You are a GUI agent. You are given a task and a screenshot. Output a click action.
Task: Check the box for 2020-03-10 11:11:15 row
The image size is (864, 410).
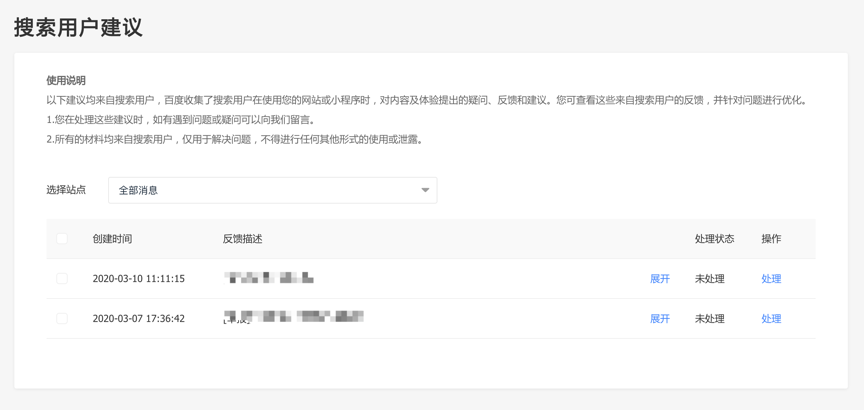(62, 279)
